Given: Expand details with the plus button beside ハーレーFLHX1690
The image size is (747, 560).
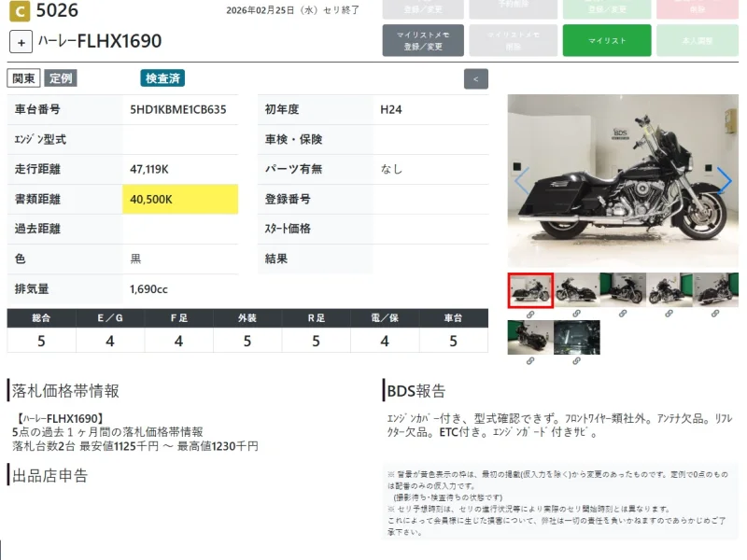Looking at the screenshot, I should tap(21, 42).
